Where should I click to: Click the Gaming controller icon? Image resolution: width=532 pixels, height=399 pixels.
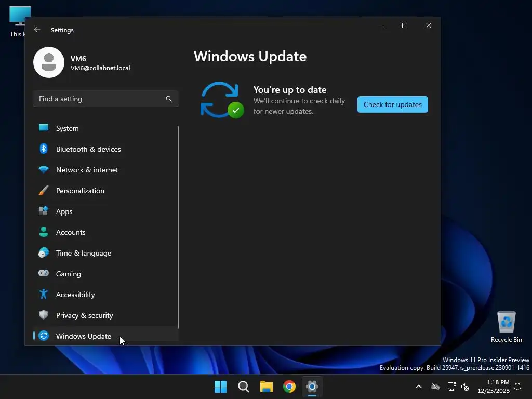pyautogui.click(x=44, y=273)
